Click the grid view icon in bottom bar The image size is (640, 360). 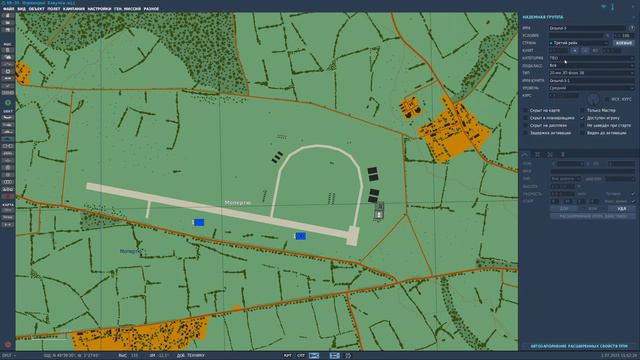pos(335,356)
